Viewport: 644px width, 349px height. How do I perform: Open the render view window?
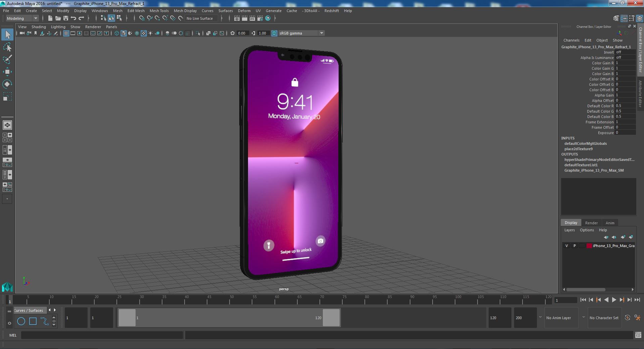pos(237,18)
